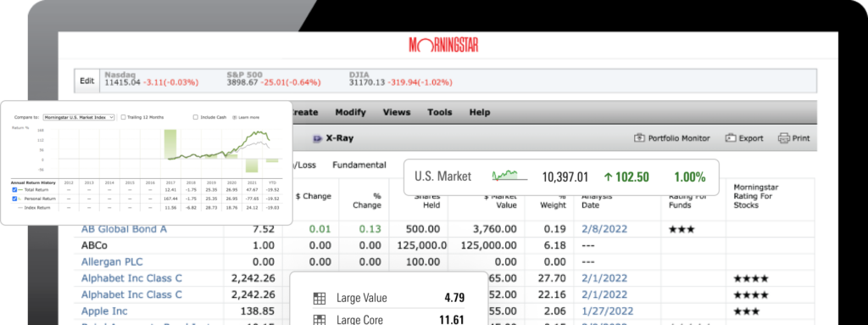Click the Morningstar logo
This screenshot has height=325, width=868.
pos(443,45)
